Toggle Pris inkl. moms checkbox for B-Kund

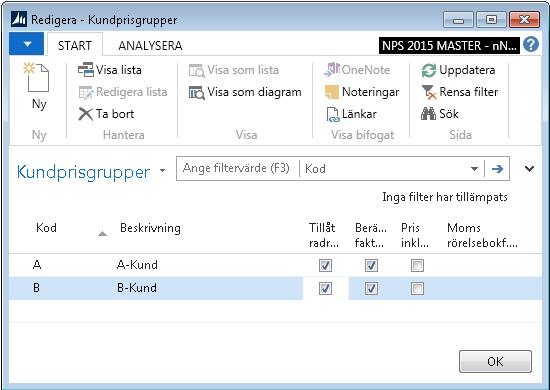click(x=417, y=288)
